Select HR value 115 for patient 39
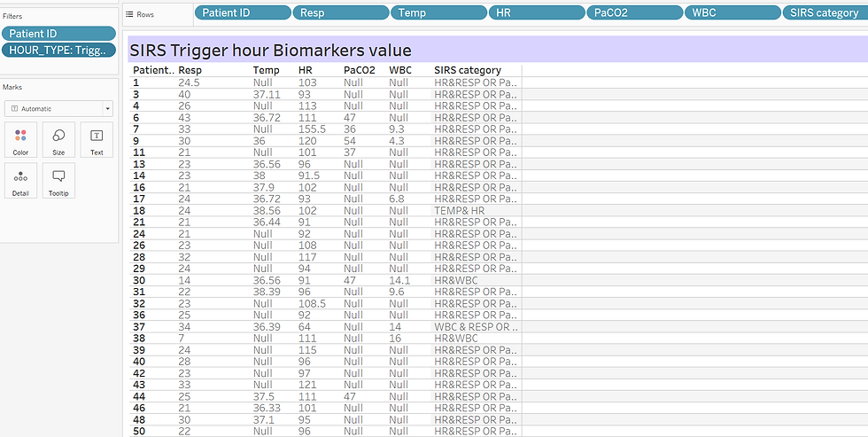Viewport: 868px width, 437px height. click(307, 350)
